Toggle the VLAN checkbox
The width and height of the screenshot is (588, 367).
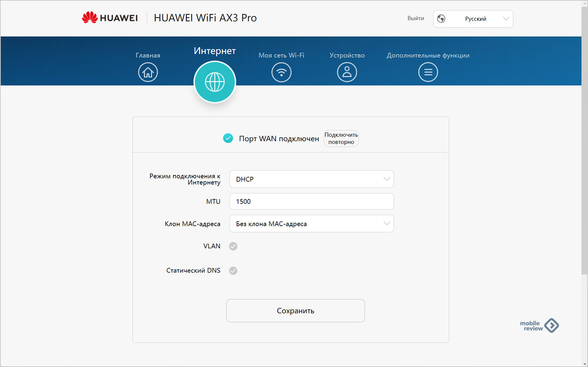tap(233, 246)
